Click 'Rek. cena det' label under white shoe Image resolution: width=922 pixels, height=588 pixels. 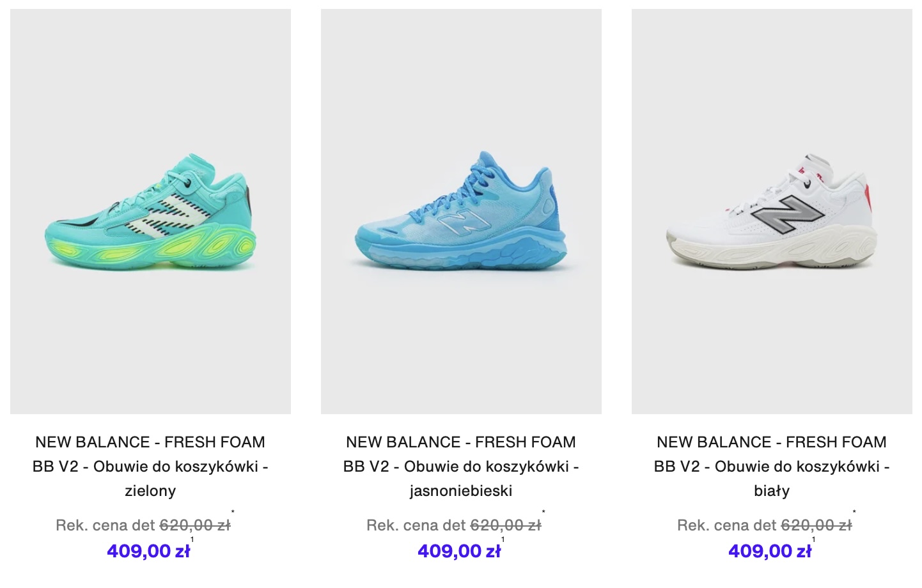727,525
